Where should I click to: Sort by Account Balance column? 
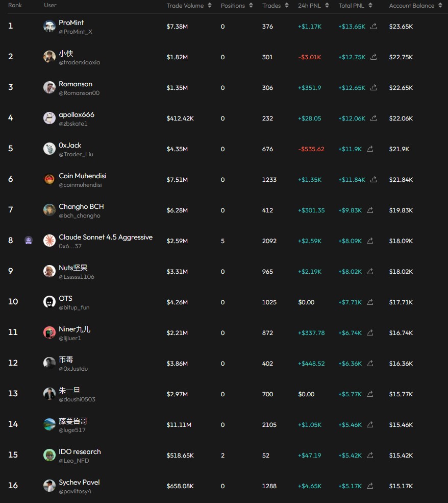[415, 6]
